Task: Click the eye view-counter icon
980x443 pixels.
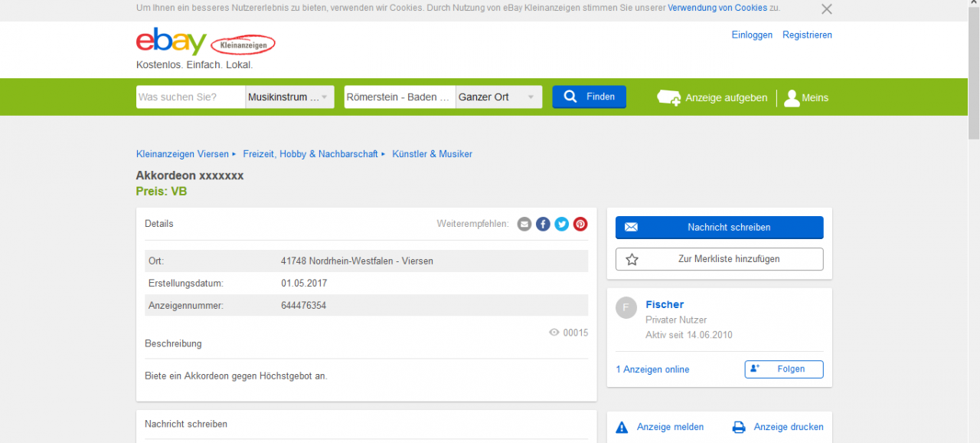Action: pos(554,333)
